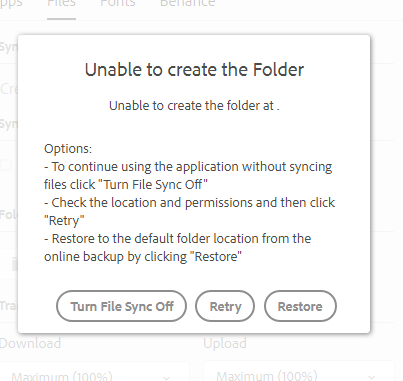Click the partially hidden folder icon at left
The image size is (403, 381).
pyautogui.click(x=15, y=264)
